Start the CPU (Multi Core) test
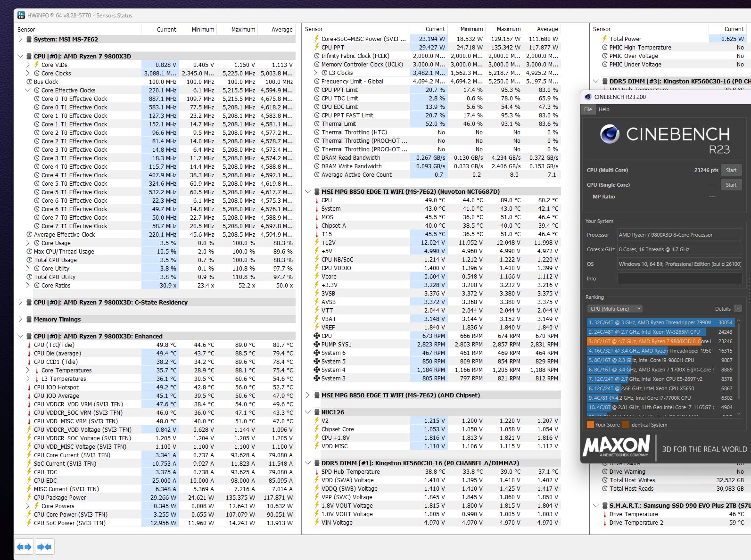Viewport: 751px width, 560px height. click(x=731, y=170)
